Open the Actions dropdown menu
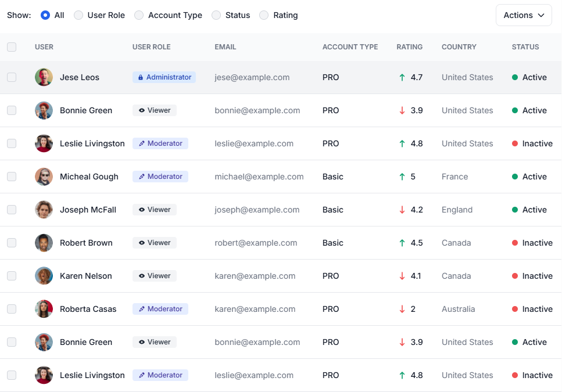562x392 pixels. pyautogui.click(x=524, y=15)
